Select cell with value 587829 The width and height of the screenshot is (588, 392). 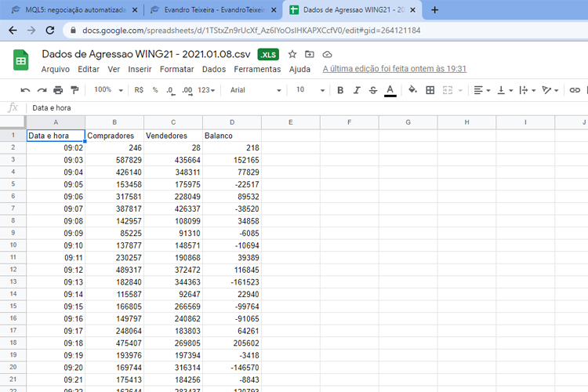(114, 160)
